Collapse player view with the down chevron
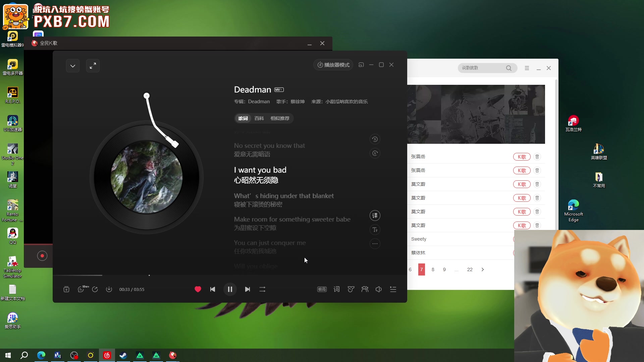Image resolution: width=644 pixels, height=362 pixels. [73, 66]
